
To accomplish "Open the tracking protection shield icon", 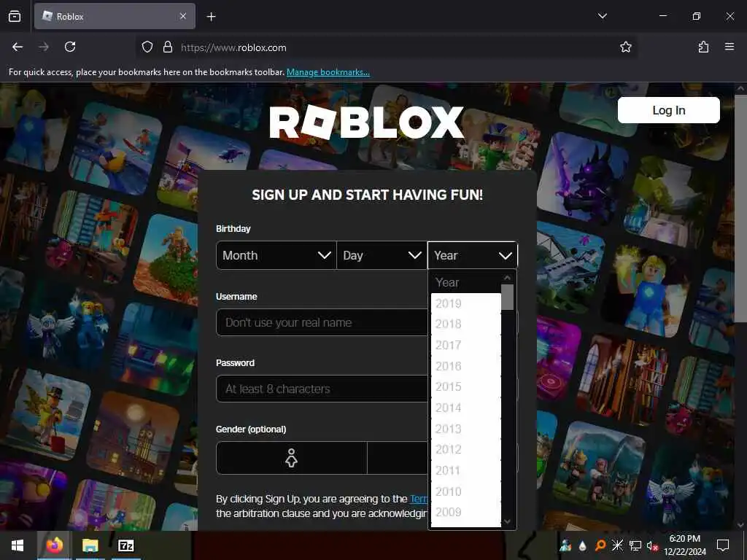I will [147, 47].
